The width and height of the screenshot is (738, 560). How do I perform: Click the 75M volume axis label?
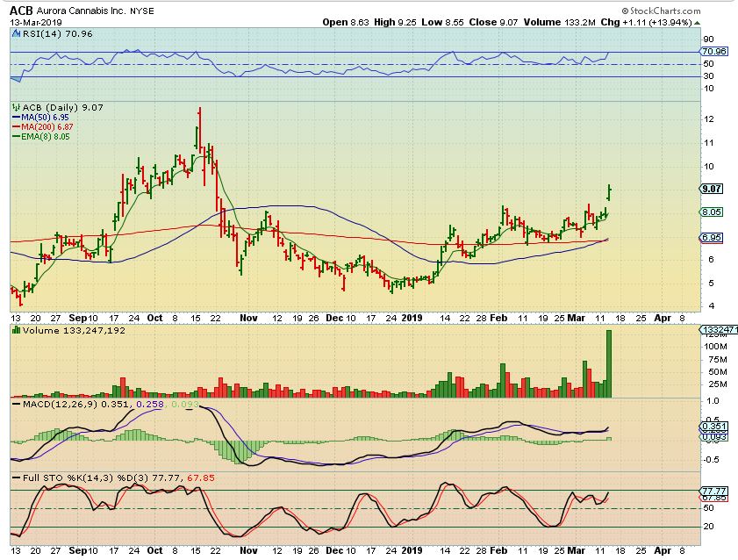click(717, 360)
